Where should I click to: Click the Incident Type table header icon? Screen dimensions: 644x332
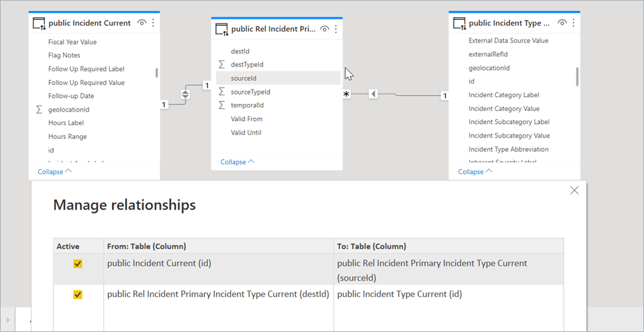pyautogui.click(x=459, y=23)
